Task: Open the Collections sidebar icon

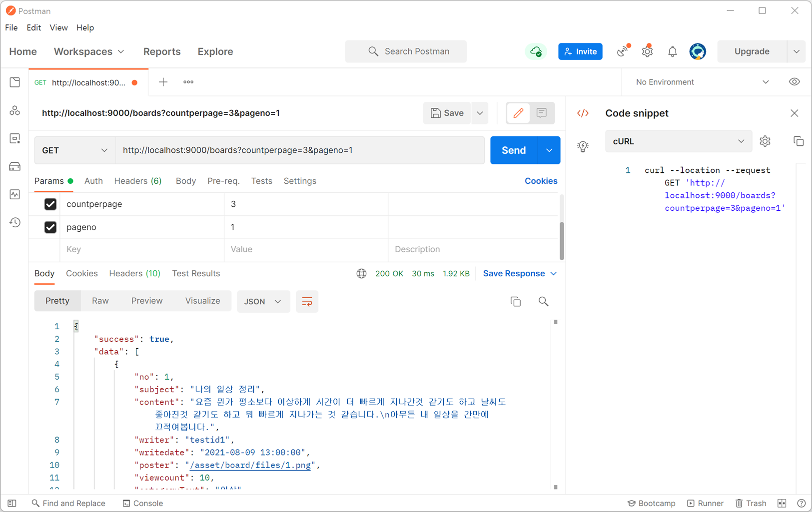Action: click(x=15, y=82)
